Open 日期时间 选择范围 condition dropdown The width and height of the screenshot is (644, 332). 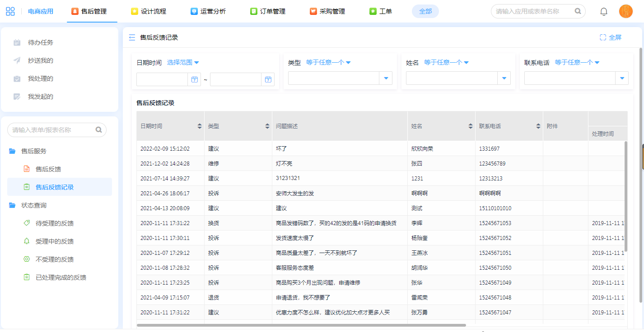183,63
